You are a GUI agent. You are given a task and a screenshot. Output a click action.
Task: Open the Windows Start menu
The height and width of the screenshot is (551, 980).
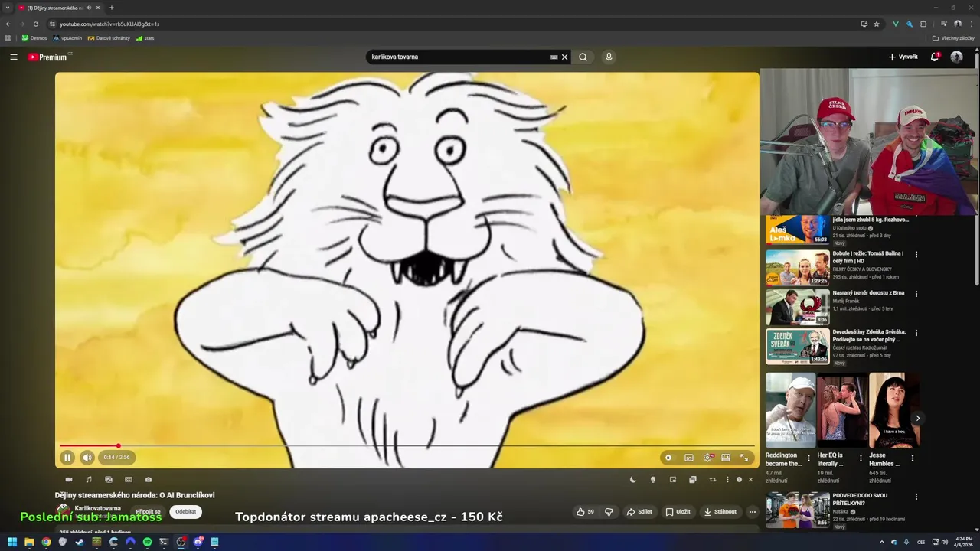(12, 542)
